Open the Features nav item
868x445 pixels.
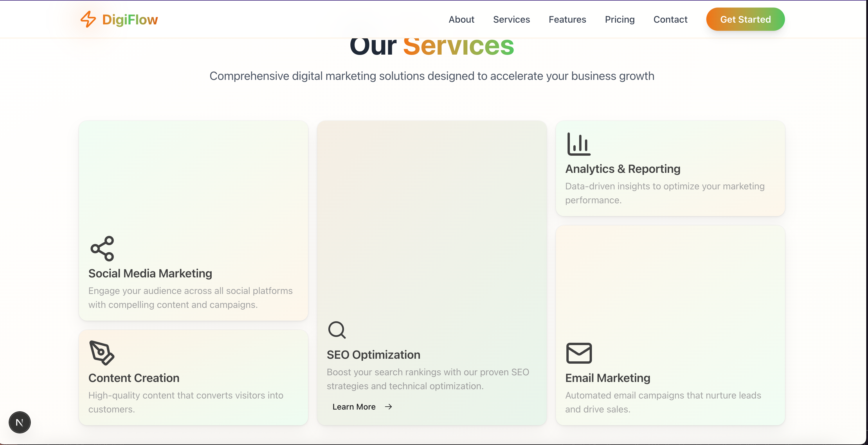click(567, 19)
